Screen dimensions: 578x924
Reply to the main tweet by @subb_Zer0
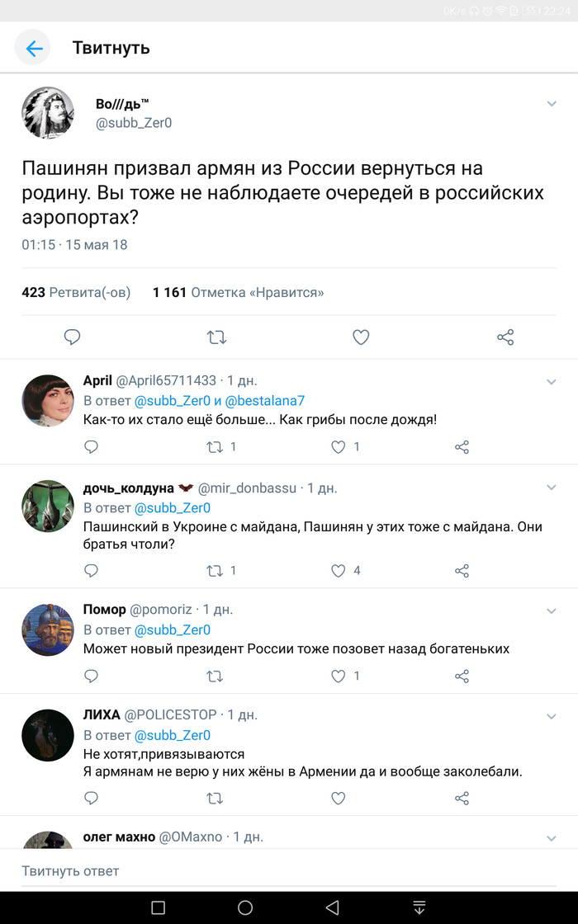point(73,337)
